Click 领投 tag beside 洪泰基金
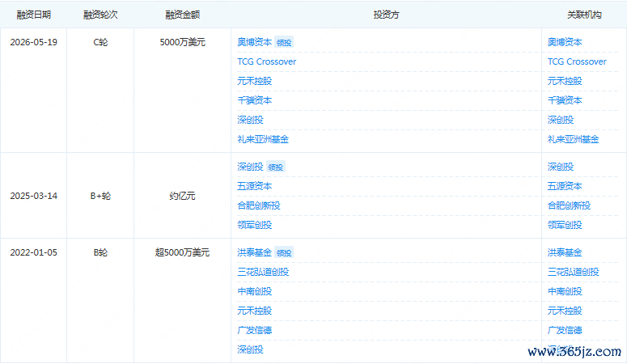This screenshot has height=364, width=627. (284, 253)
